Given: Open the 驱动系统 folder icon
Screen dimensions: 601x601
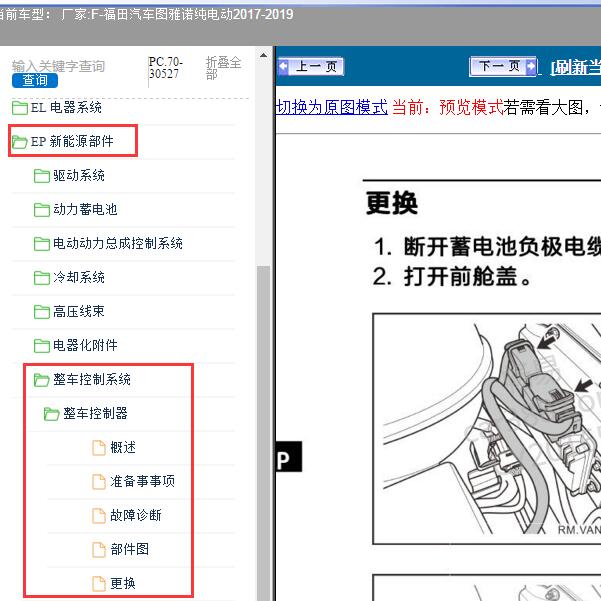Looking at the screenshot, I should tap(42, 176).
